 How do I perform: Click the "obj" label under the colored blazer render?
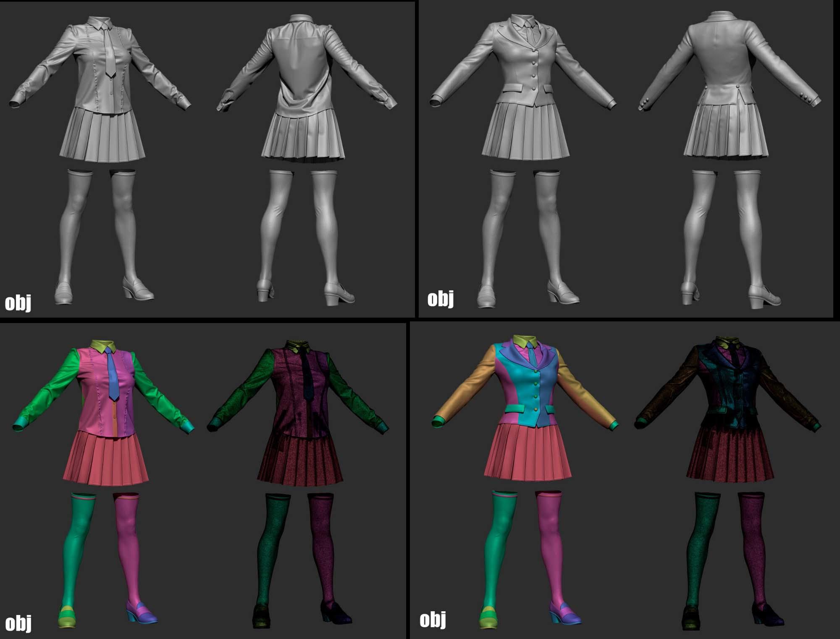point(433,620)
